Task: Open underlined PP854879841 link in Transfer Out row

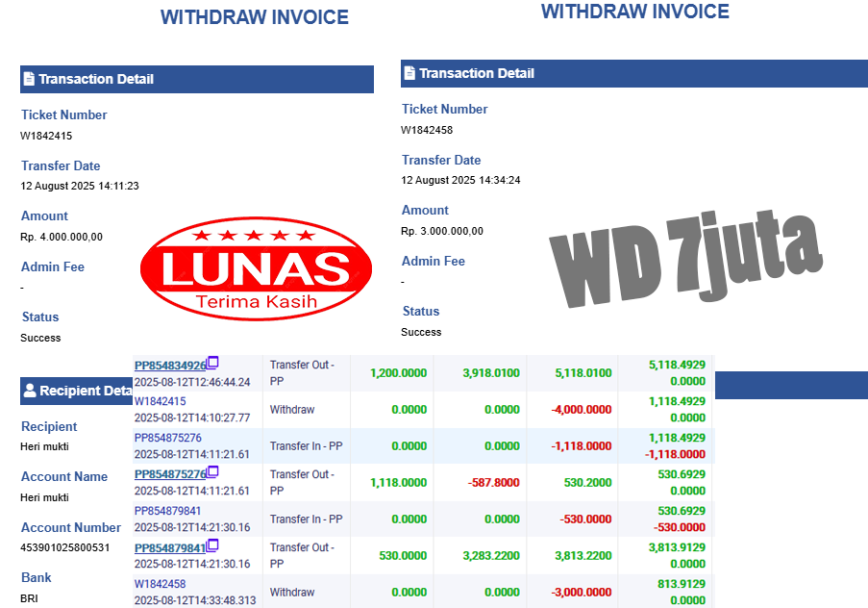Action: 170,548
